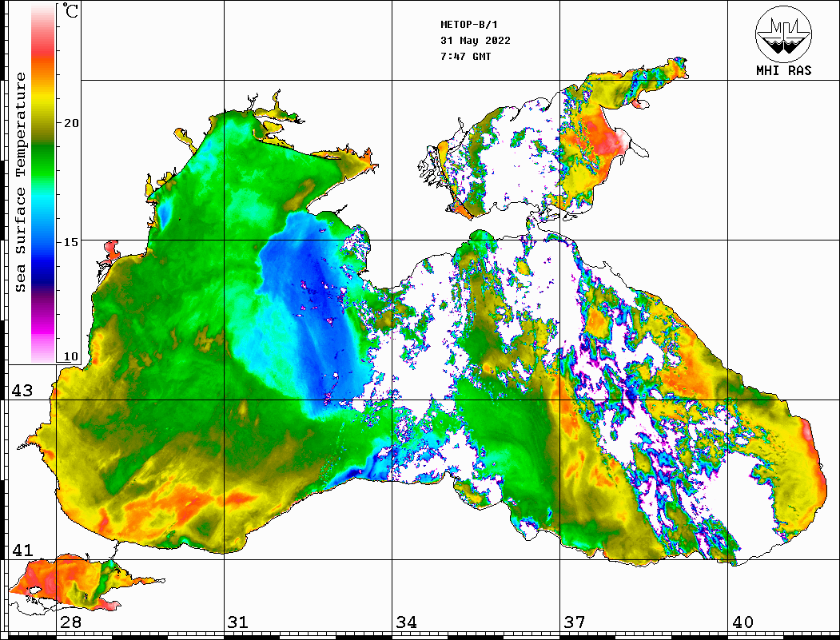Click the latitude label 43

[22, 391]
